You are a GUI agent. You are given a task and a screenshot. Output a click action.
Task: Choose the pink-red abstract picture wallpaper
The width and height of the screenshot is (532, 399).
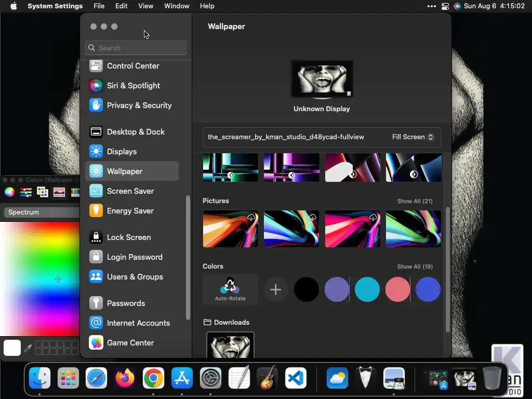click(x=353, y=229)
